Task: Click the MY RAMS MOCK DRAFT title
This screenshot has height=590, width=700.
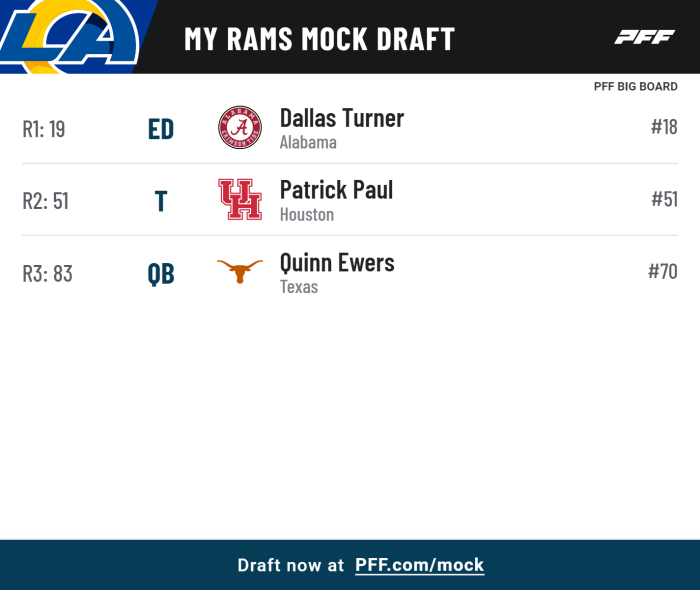Action: 320,39
